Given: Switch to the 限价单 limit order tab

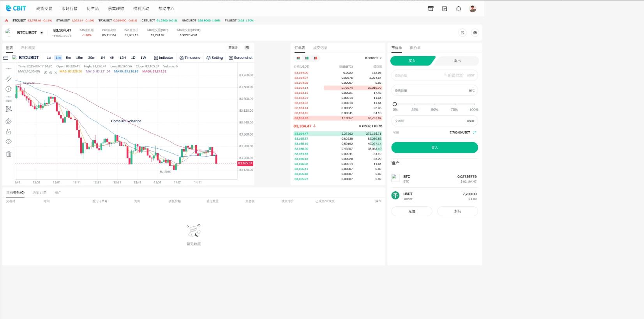Looking at the screenshot, I should point(415,48).
